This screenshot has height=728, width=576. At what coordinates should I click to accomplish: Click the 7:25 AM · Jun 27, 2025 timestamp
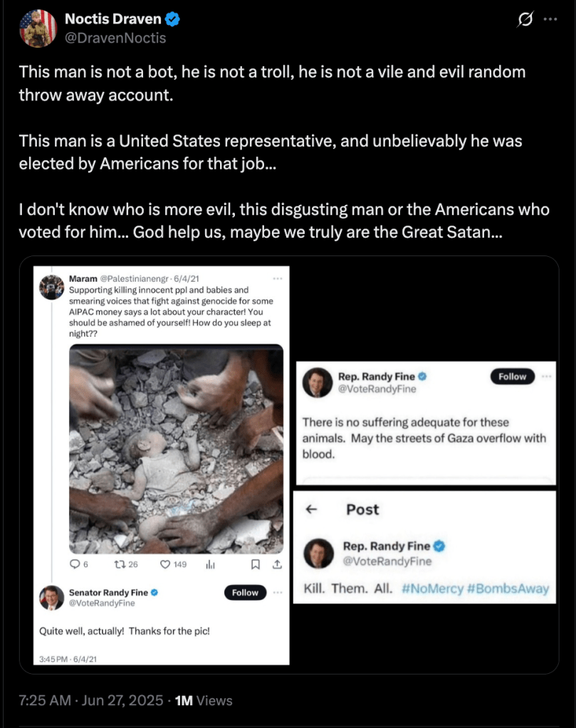tap(91, 700)
